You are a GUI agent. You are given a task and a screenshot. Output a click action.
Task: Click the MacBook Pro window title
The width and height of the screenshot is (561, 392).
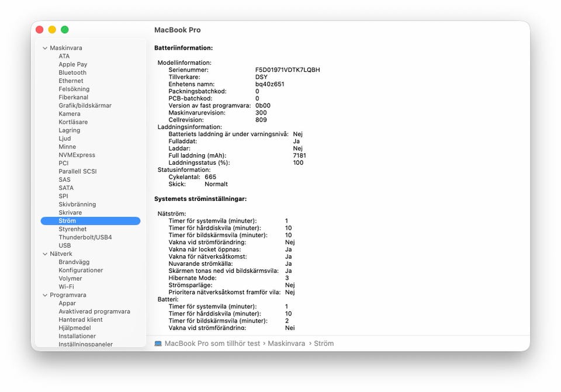click(x=178, y=30)
